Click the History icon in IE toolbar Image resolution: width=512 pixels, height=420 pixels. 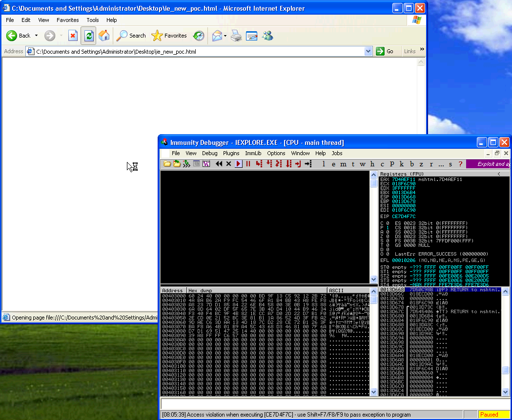pyautogui.click(x=199, y=36)
